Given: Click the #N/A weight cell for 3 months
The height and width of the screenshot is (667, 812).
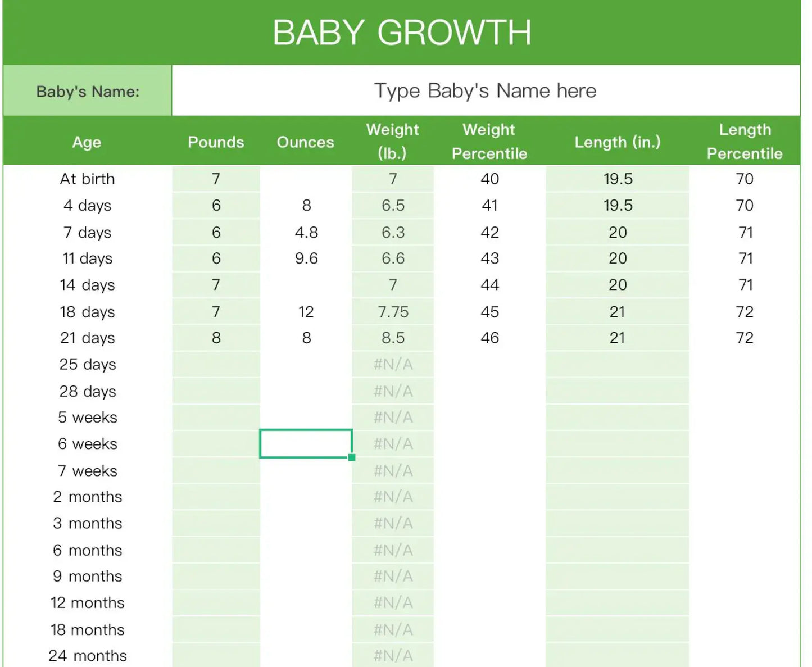Looking at the screenshot, I should (393, 524).
